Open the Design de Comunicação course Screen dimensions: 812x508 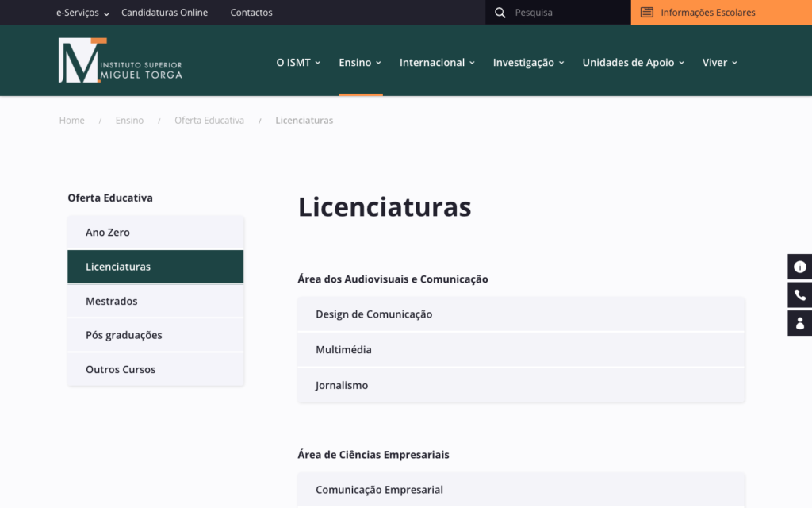374,314
